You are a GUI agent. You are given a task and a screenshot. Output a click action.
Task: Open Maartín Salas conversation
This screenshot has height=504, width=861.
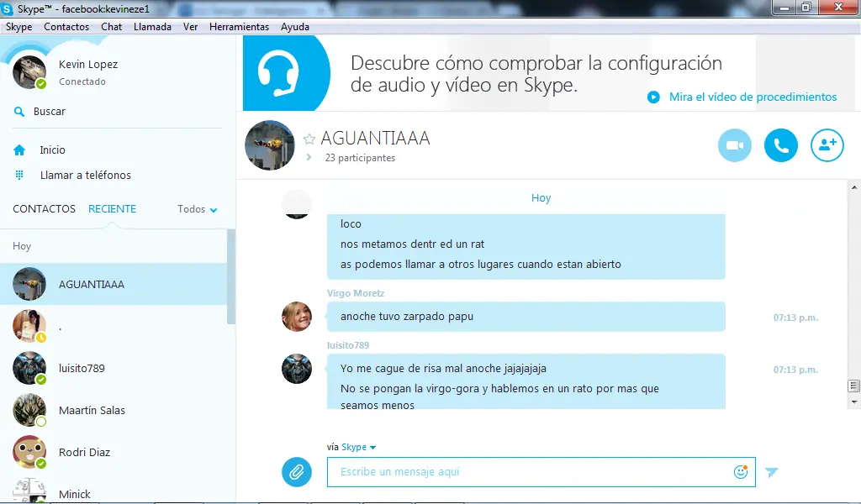114,410
